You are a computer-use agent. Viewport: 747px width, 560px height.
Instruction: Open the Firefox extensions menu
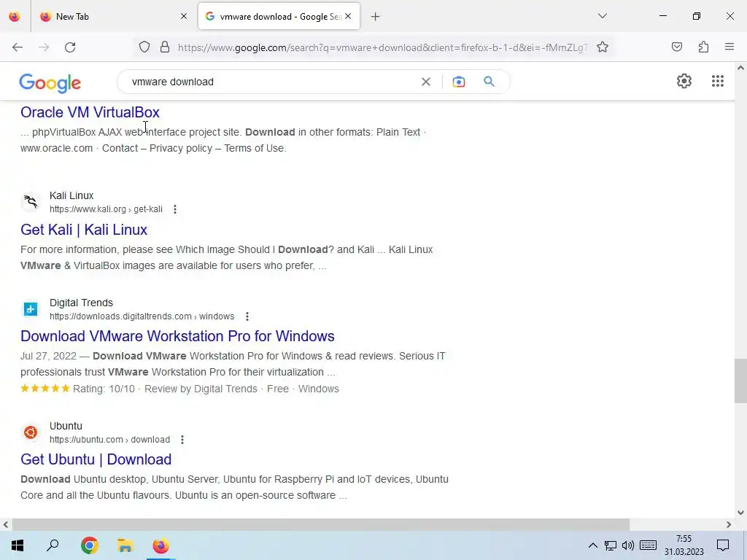(703, 47)
